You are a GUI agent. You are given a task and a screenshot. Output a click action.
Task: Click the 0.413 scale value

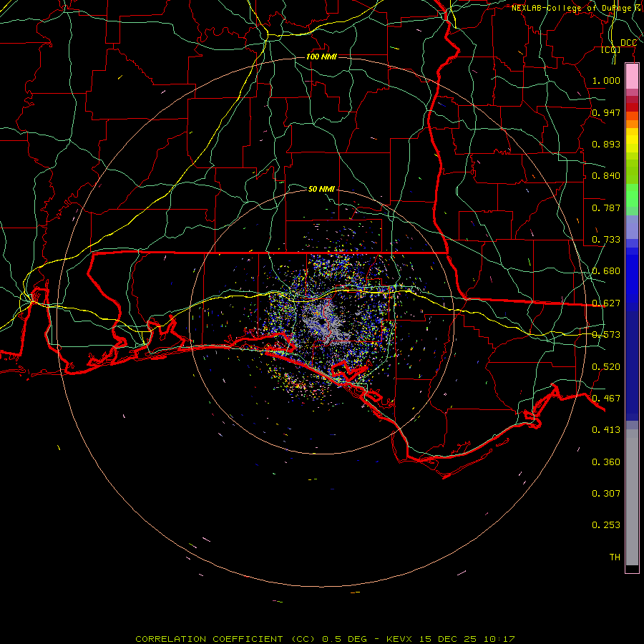click(606, 430)
